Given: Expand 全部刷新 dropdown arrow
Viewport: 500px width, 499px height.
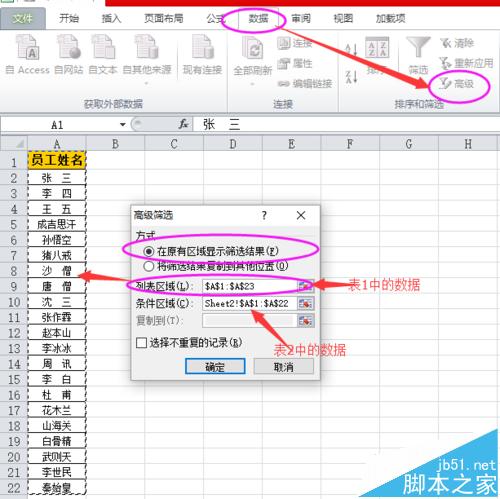Looking at the screenshot, I should pyautogui.click(x=252, y=84).
